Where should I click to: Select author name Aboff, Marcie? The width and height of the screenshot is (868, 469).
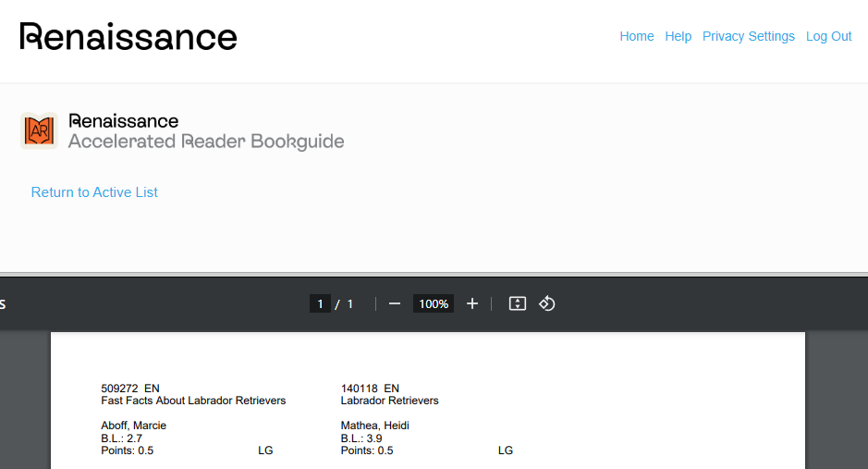[133, 426]
